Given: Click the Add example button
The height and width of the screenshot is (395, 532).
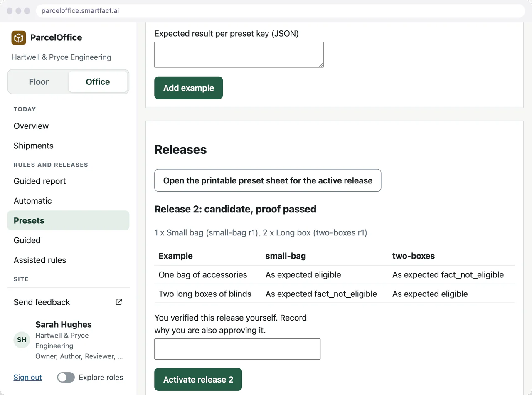Looking at the screenshot, I should click(x=189, y=88).
